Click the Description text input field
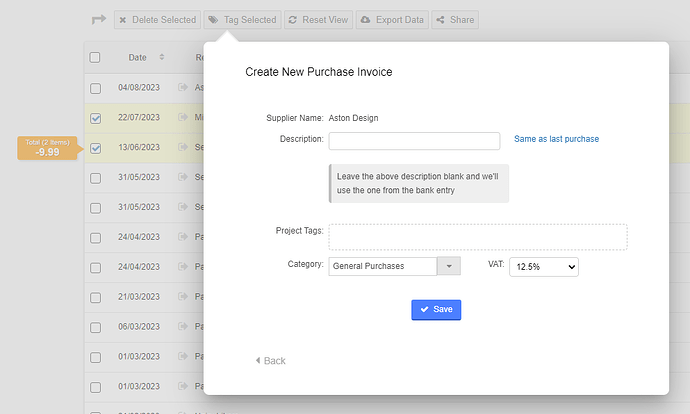Viewport: 690px width, 414px height. tap(414, 141)
